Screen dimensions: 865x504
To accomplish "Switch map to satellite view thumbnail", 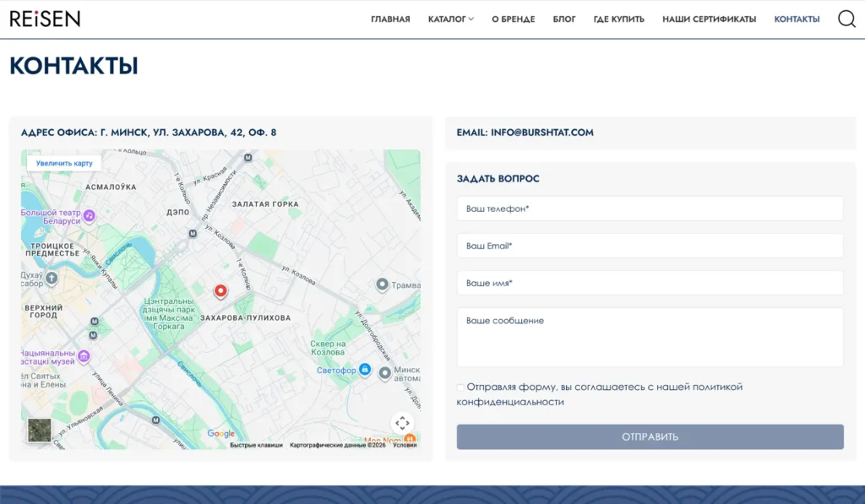I will (x=39, y=430).
